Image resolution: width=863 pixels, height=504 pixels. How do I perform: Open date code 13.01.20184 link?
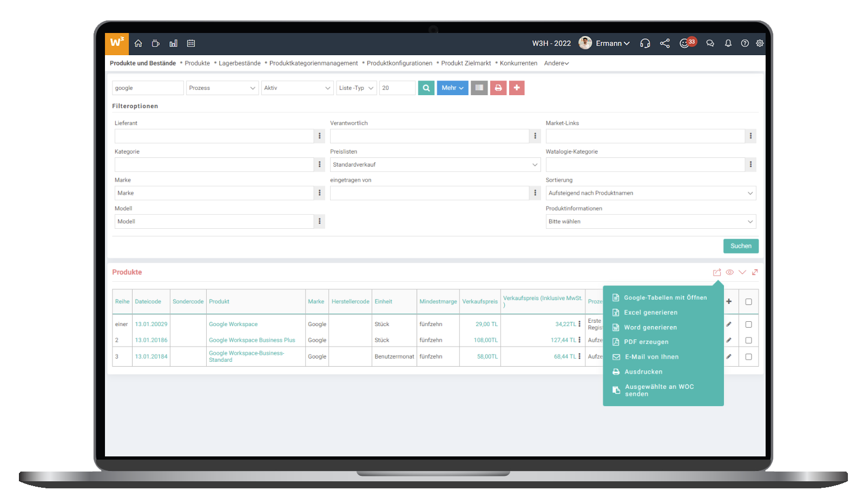151,356
